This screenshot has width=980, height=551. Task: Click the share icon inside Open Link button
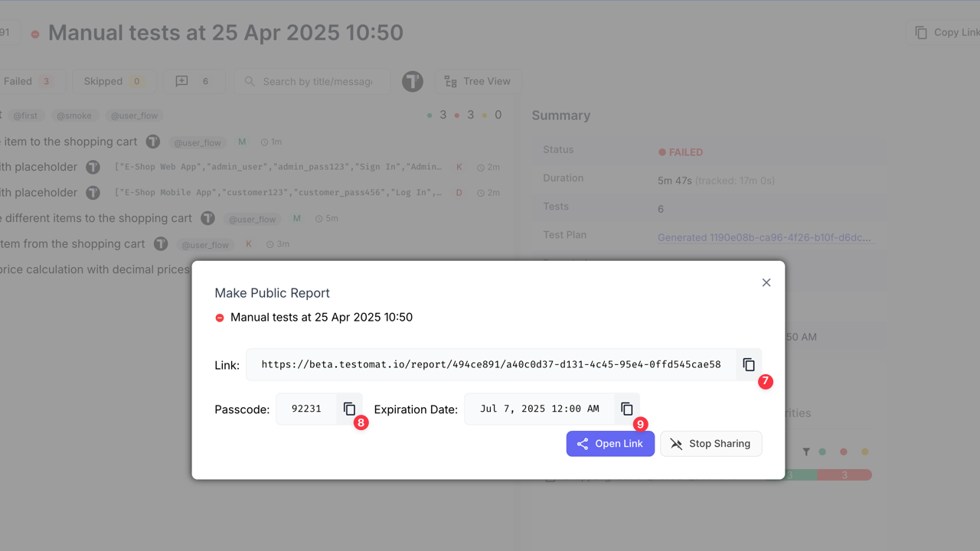coord(583,443)
